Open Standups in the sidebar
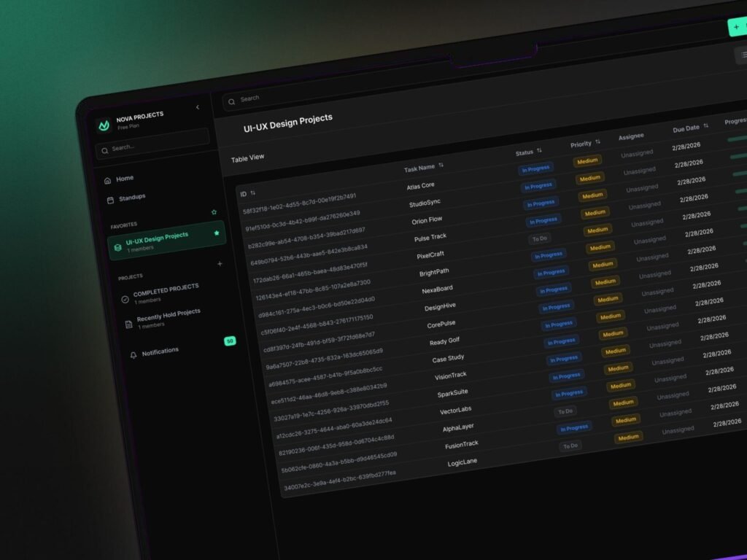The height and width of the screenshot is (560, 747). [132, 197]
